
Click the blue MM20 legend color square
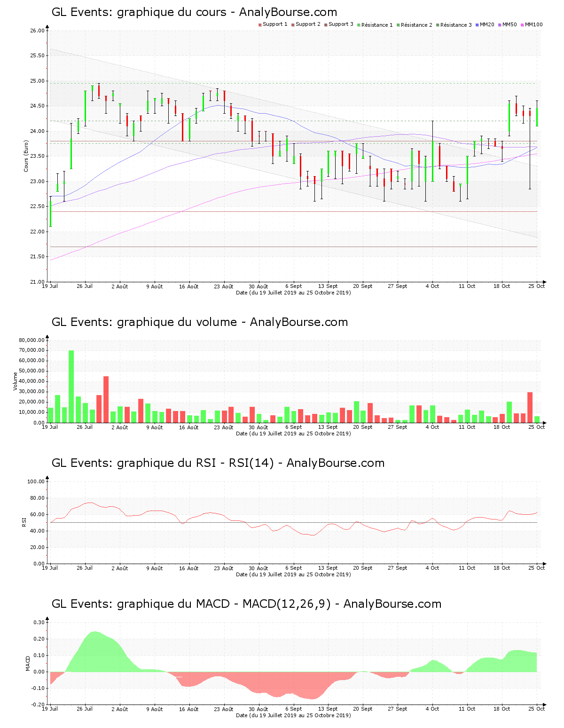click(477, 24)
